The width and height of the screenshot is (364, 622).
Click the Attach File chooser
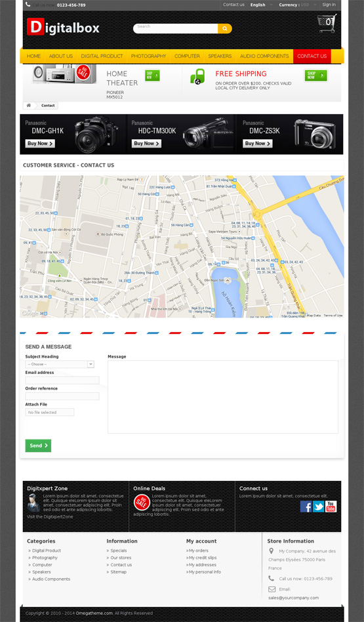pyautogui.click(x=50, y=412)
